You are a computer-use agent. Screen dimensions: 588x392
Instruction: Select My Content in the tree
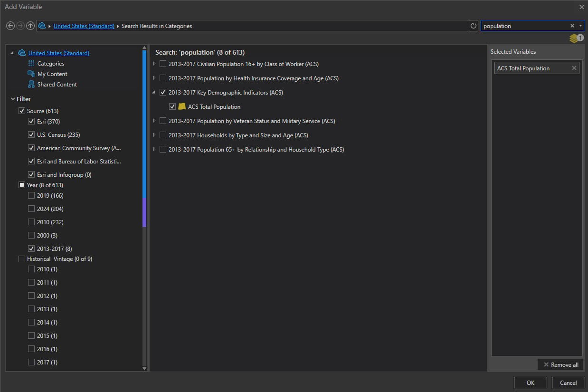[52, 74]
